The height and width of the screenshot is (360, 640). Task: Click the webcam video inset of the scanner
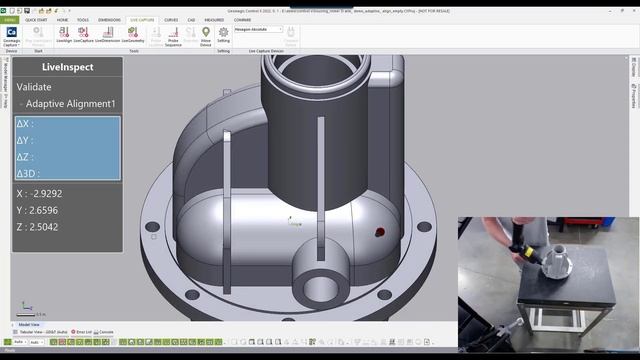point(548,284)
